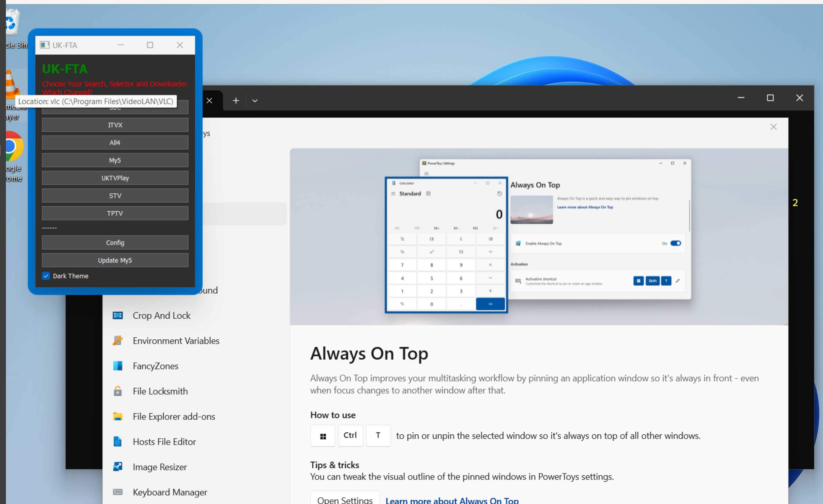Click the Keyboard Manager icon
Image resolution: width=823 pixels, height=504 pixels.
pos(118,492)
